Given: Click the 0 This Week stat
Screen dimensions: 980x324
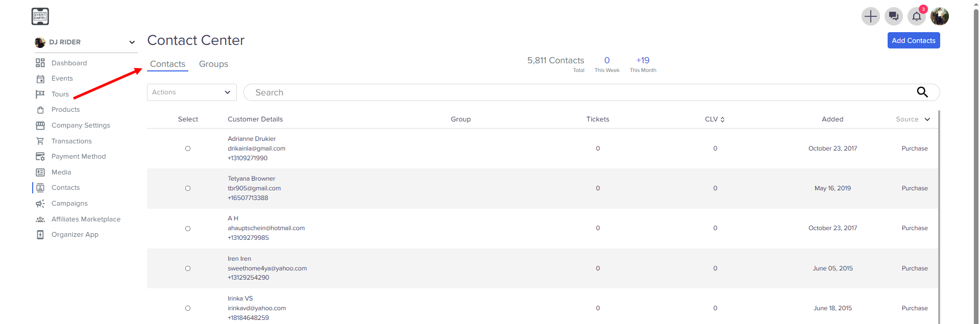Looking at the screenshot, I should tap(607, 64).
